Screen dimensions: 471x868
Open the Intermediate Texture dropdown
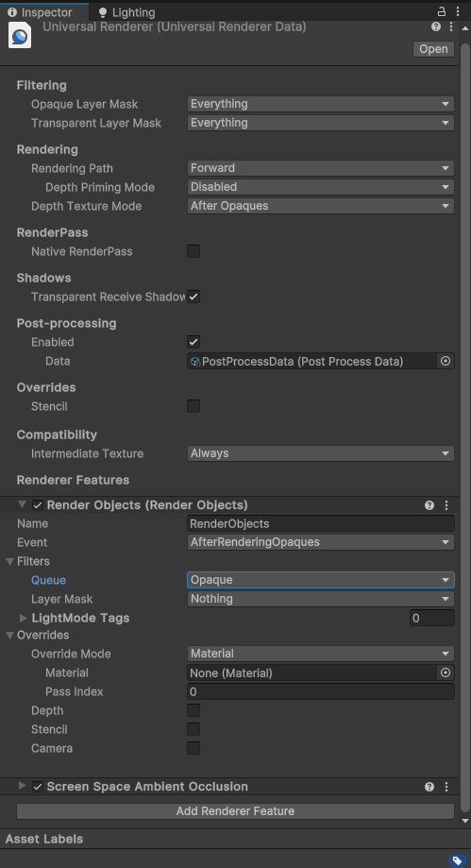(321, 452)
